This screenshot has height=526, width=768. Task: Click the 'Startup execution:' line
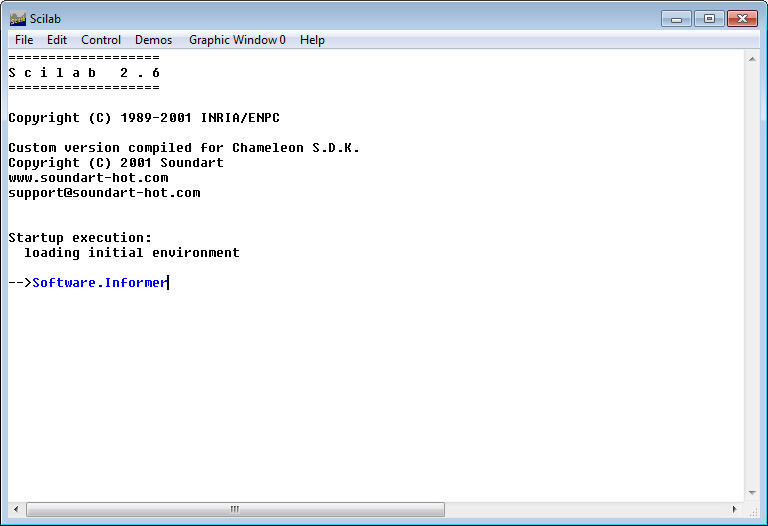[x=80, y=238]
